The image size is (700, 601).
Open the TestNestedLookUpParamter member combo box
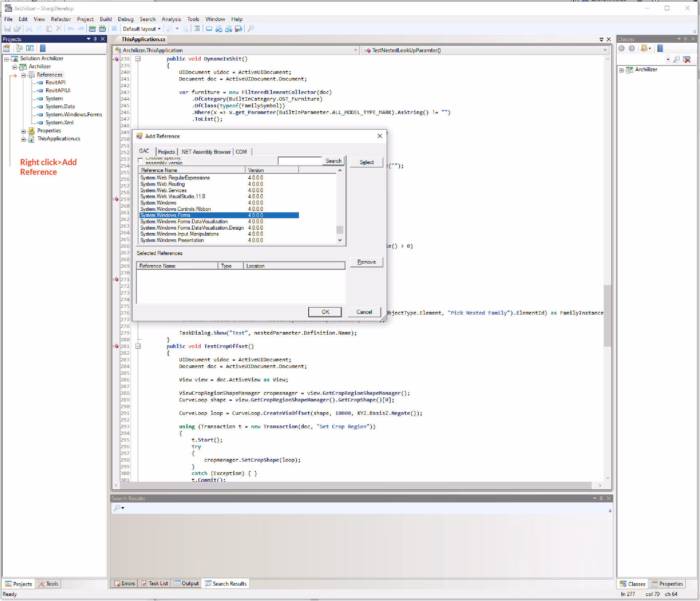485,50
